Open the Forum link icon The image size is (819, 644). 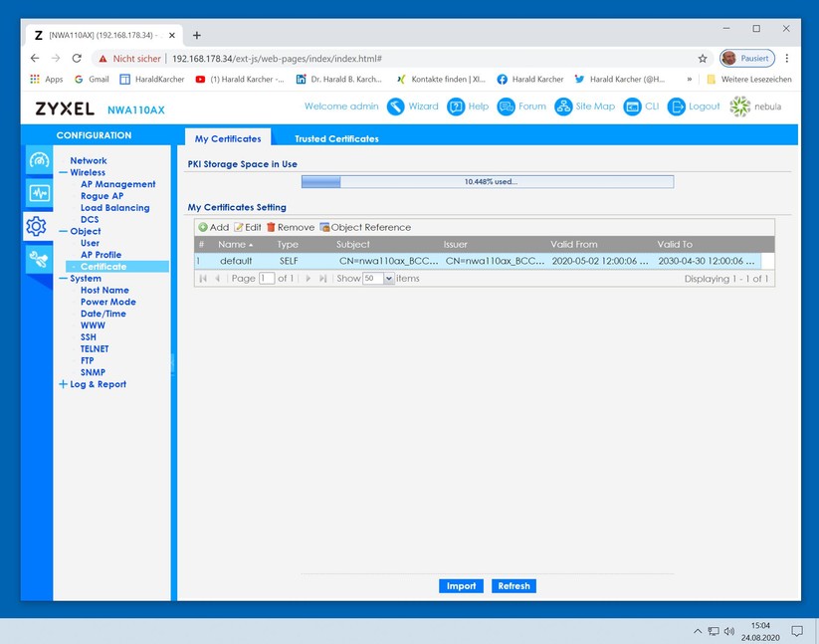pos(507,107)
